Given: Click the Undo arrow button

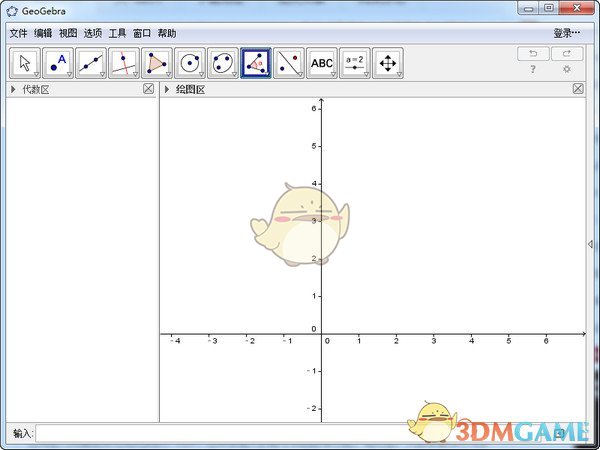Looking at the screenshot, I should click(533, 54).
